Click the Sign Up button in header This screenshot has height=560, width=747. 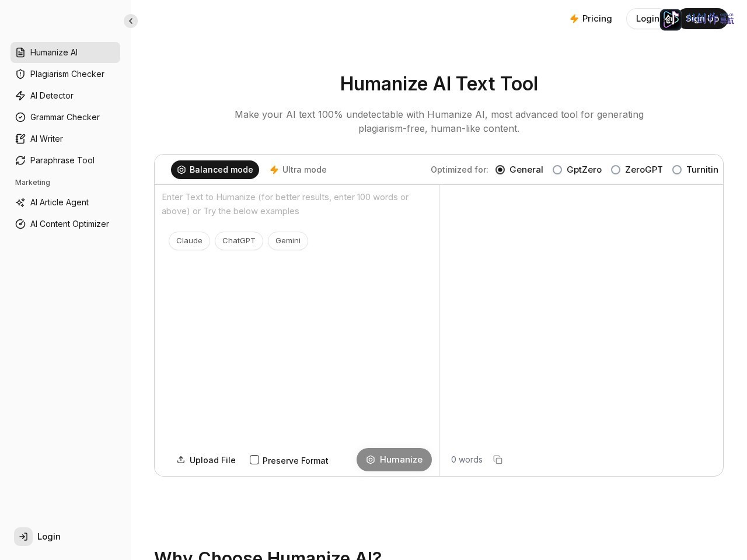702,19
